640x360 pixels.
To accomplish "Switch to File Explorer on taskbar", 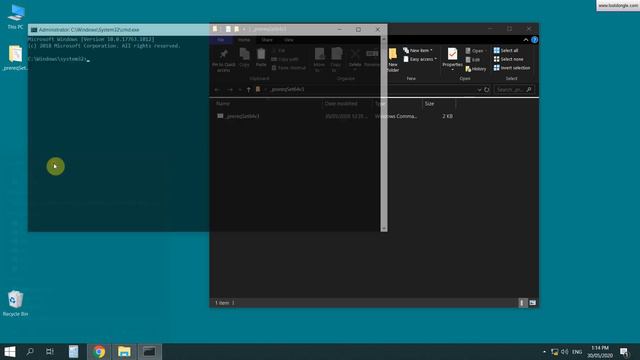I will (124, 352).
